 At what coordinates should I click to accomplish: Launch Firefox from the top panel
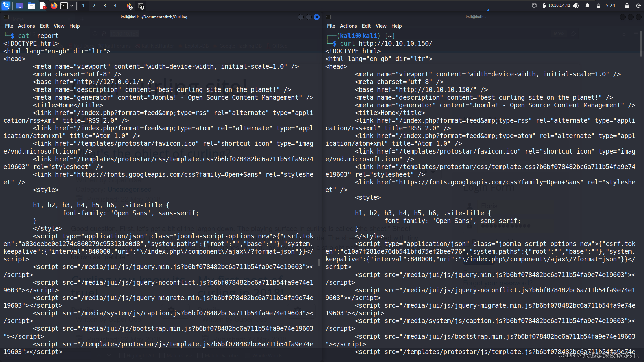point(54,6)
